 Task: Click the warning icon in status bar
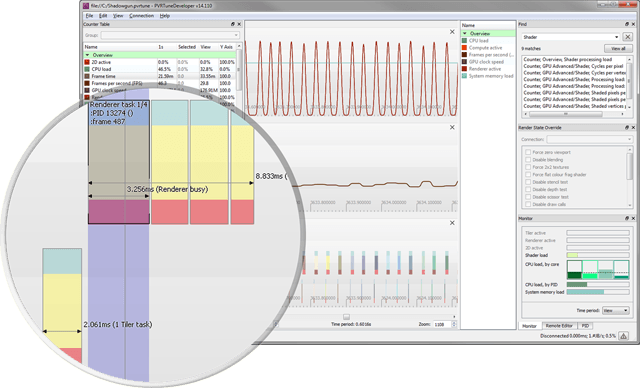pos(623,336)
